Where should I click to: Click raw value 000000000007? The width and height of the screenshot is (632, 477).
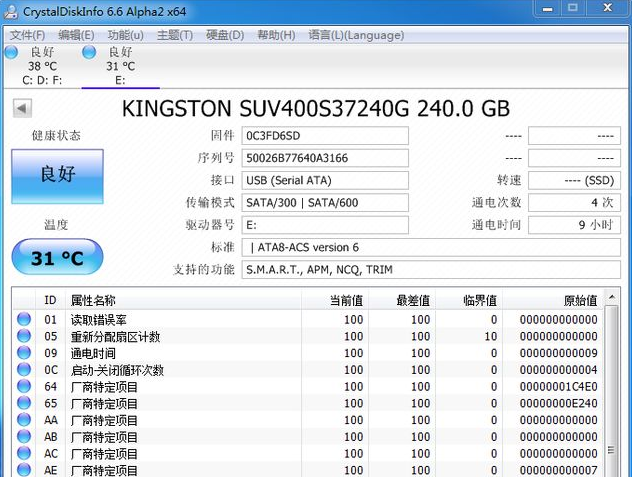tap(558, 470)
